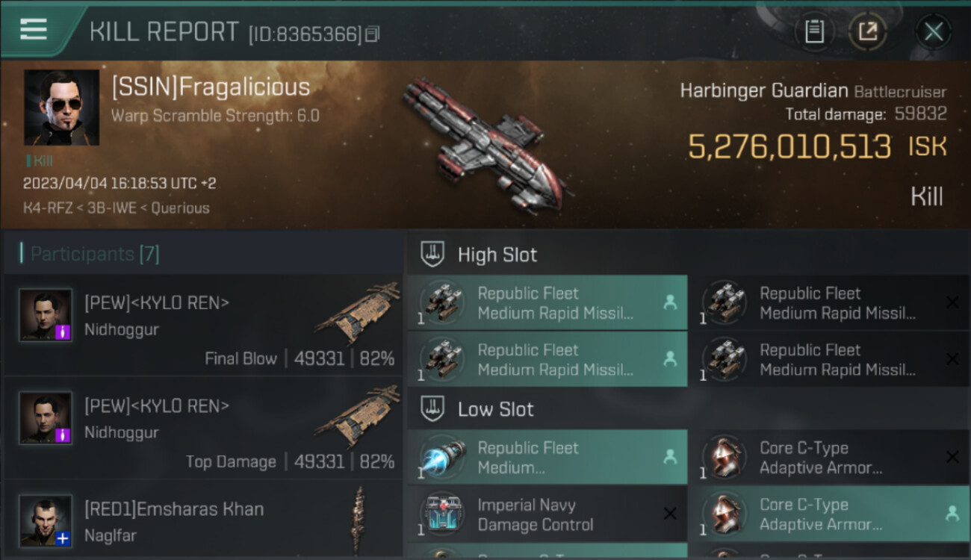Image resolution: width=971 pixels, height=560 pixels.
Task: View Fragalicious pilot portrait
Action: tap(61, 108)
